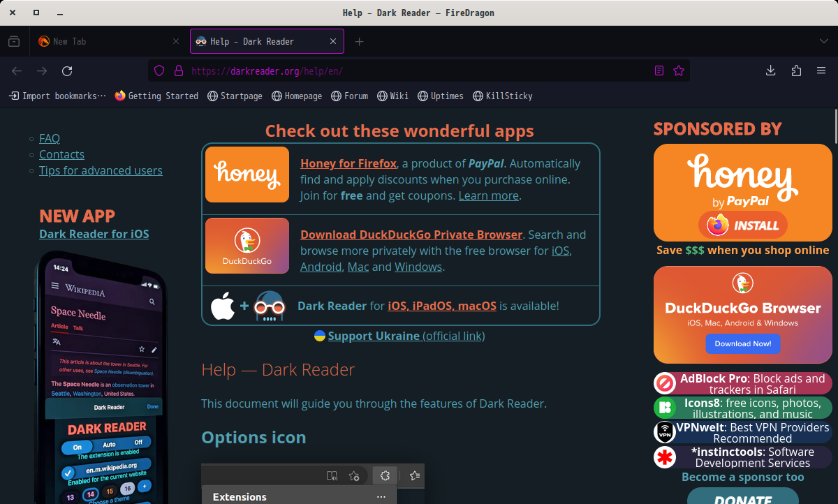Show site info via padlock icon

tap(178, 71)
